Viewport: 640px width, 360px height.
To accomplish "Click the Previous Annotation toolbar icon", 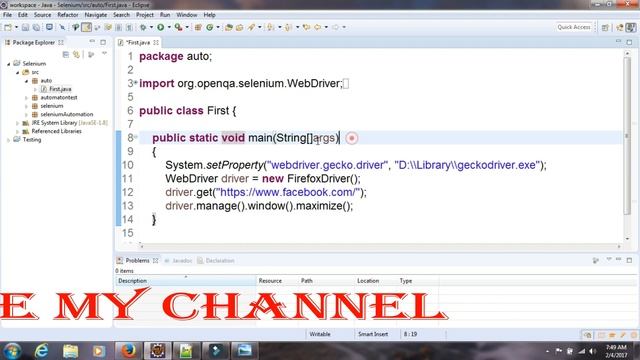I will 288,27.
